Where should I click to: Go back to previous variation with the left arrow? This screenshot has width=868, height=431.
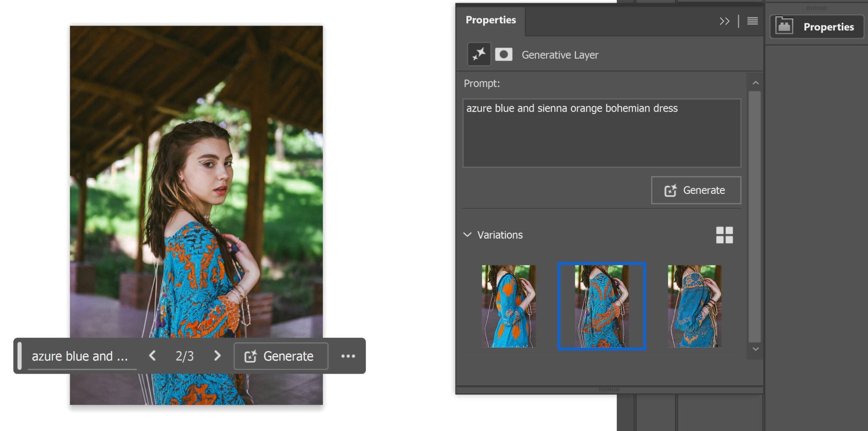click(x=152, y=356)
